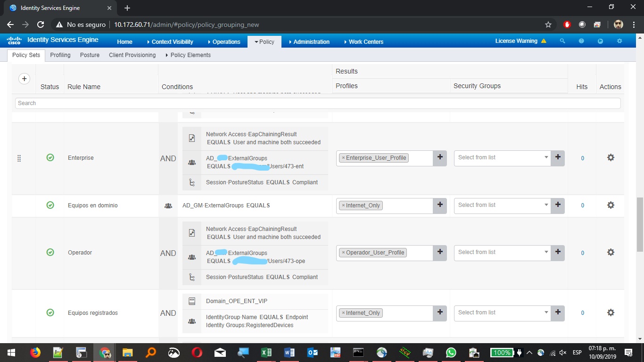Click the red hand ad-blocker extension icon
644x362 pixels.
pyautogui.click(x=567, y=25)
